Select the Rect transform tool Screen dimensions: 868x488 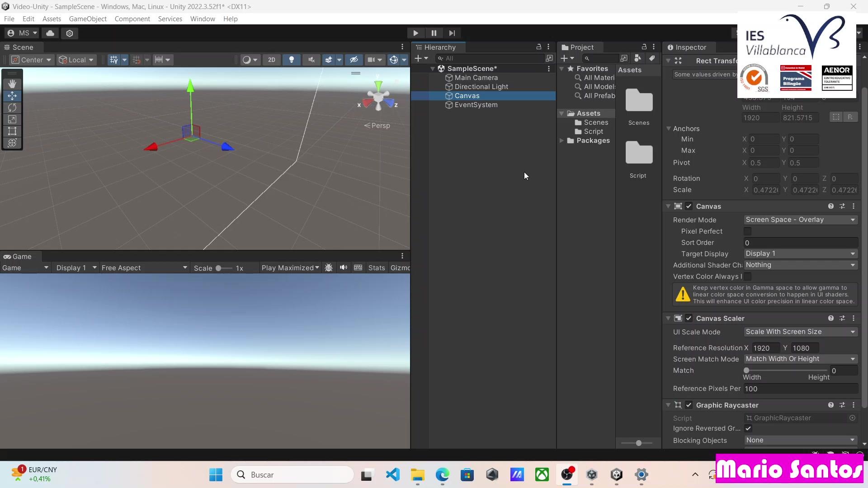click(x=12, y=131)
